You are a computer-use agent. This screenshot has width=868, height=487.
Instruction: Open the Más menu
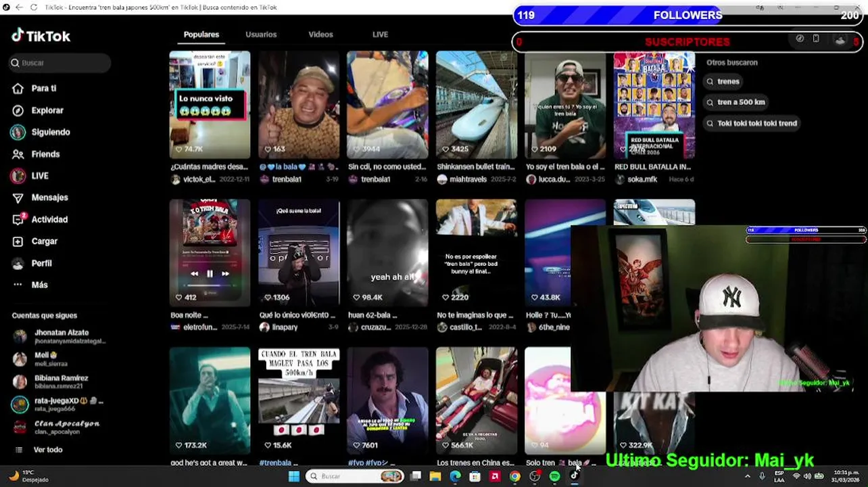(30, 285)
